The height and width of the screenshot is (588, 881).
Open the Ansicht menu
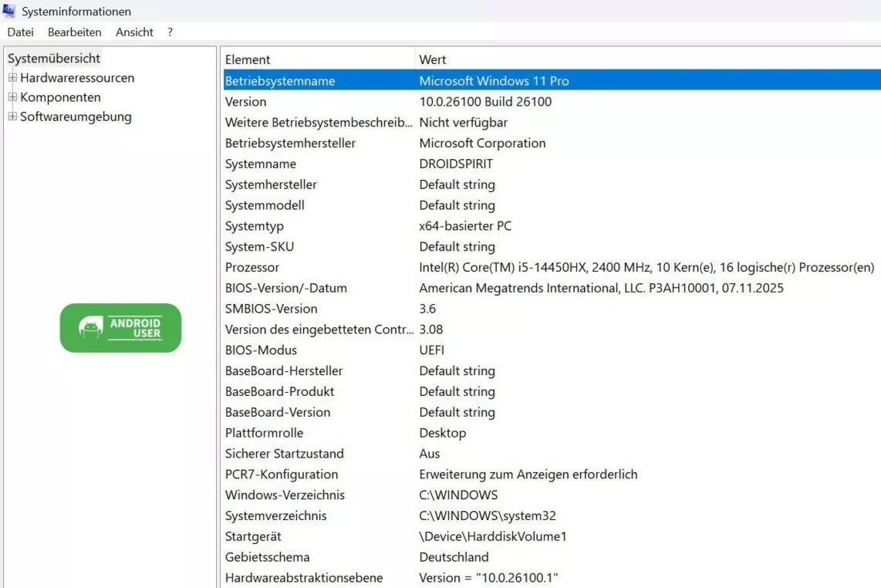coord(134,32)
